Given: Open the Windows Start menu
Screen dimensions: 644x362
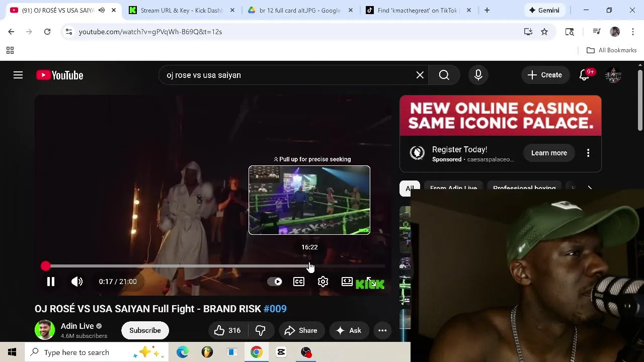Looking at the screenshot, I should click(12, 352).
